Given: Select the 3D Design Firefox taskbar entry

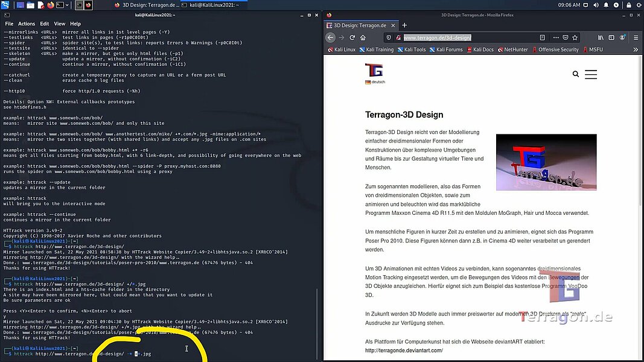Looking at the screenshot, I should 147,5.
